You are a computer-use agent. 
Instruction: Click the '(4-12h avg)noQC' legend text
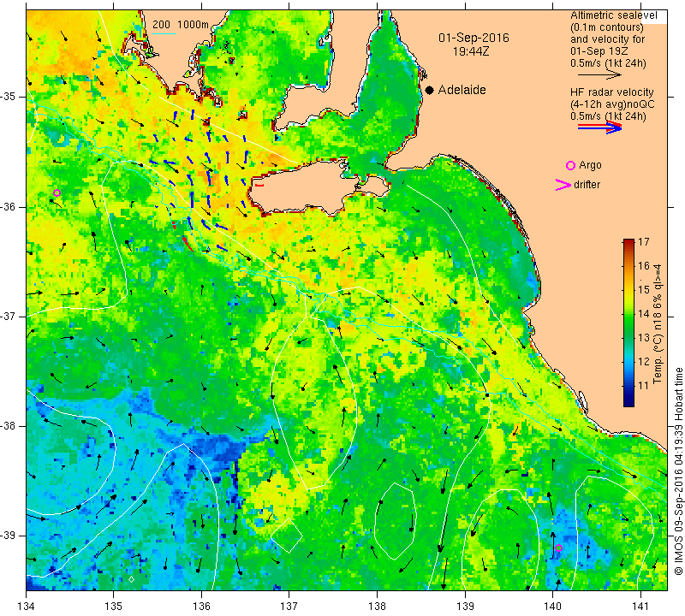coord(612,104)
